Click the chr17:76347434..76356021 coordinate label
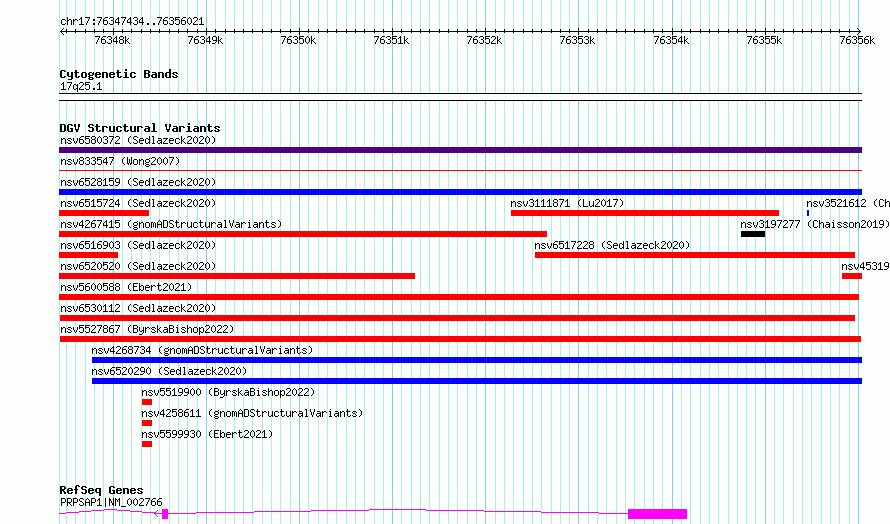890x524 pixels. 132,21
